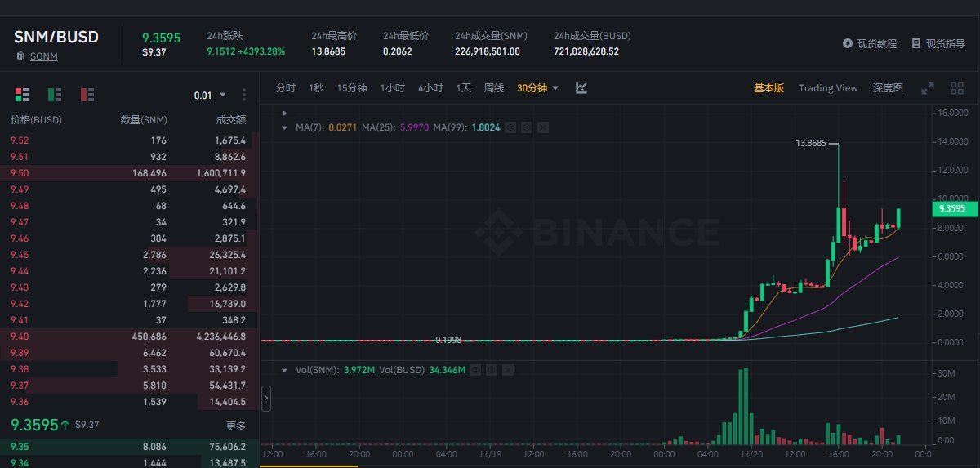Select sell order at price 9.50
Screen dimensions: 980x468
click(130, 173)
